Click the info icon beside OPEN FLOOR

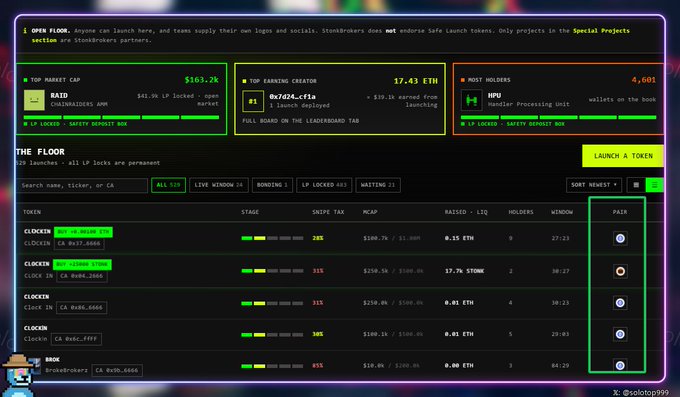coord(25,30)
